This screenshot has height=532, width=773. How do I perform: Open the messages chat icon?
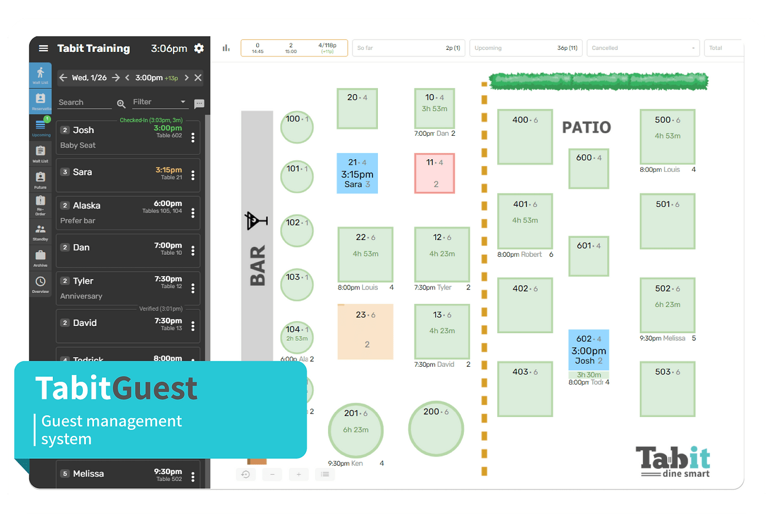tap(199, 104)
